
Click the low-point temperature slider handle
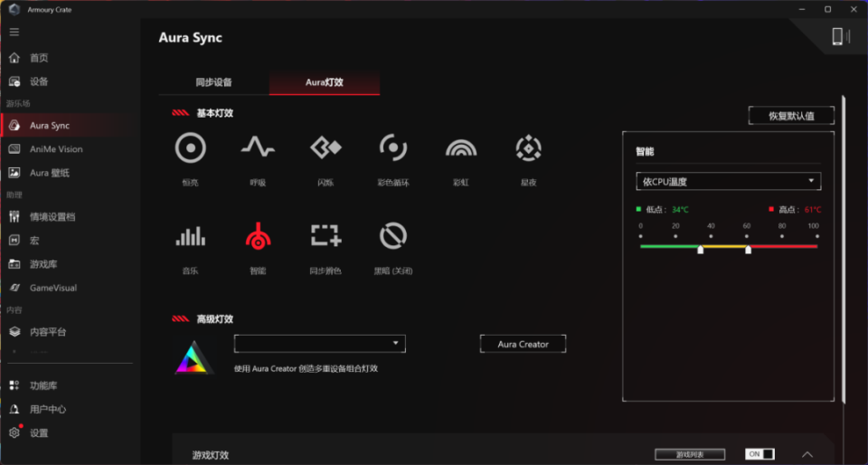[700, 250]
